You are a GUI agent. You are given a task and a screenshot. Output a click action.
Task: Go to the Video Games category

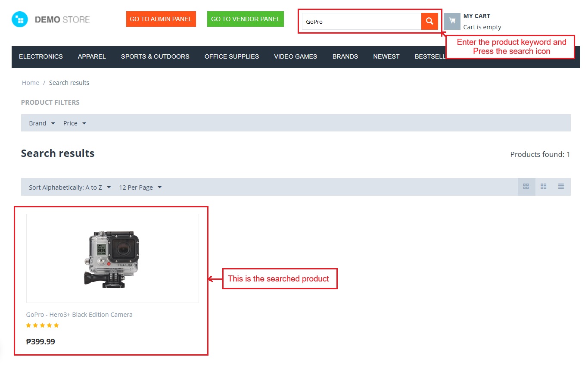[x=296, y=56]
